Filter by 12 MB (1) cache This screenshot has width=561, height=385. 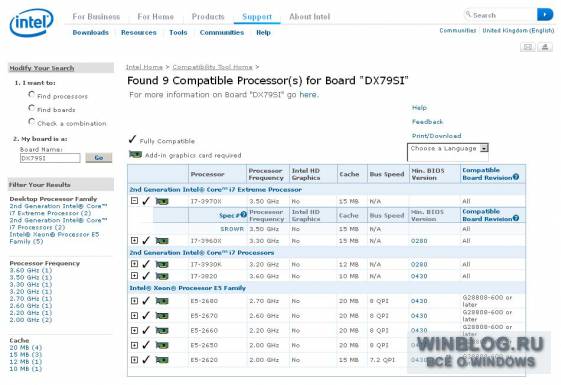[26, 362]
